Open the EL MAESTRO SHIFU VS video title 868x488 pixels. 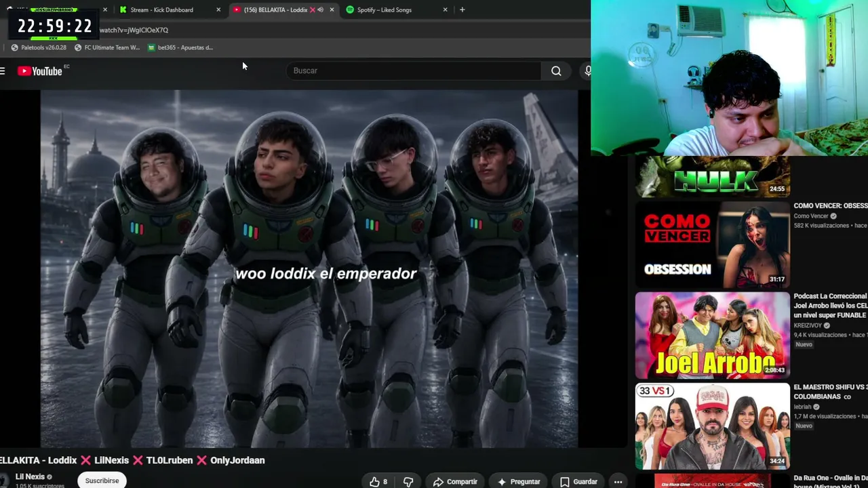coord(831,392)
